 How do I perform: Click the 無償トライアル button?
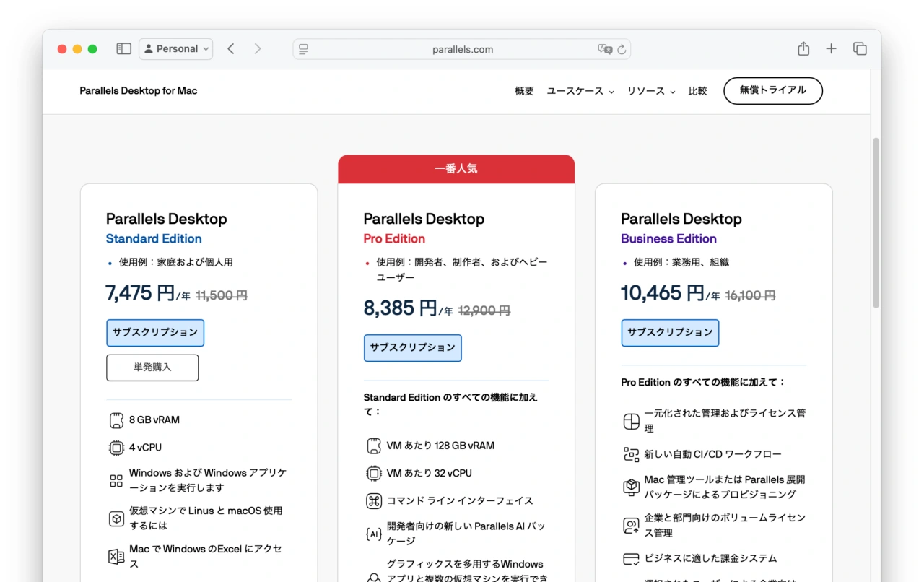pyautogui.click(x=772, y=91)
